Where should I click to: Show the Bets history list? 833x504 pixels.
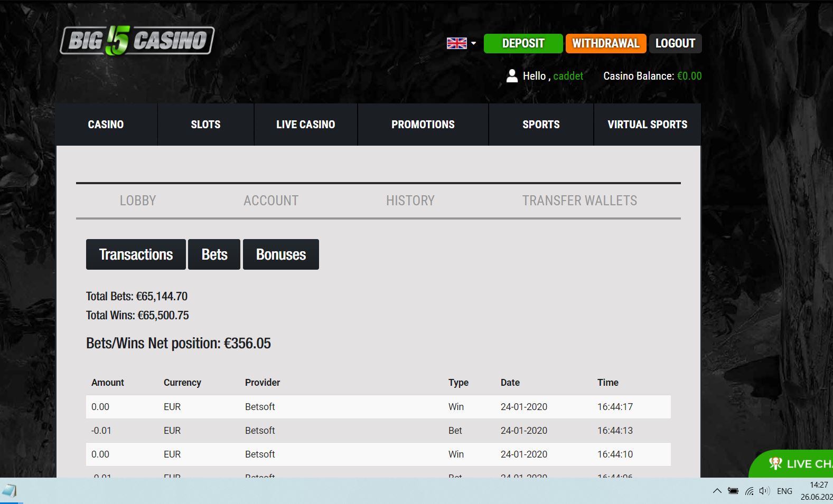tap(214, 254)
